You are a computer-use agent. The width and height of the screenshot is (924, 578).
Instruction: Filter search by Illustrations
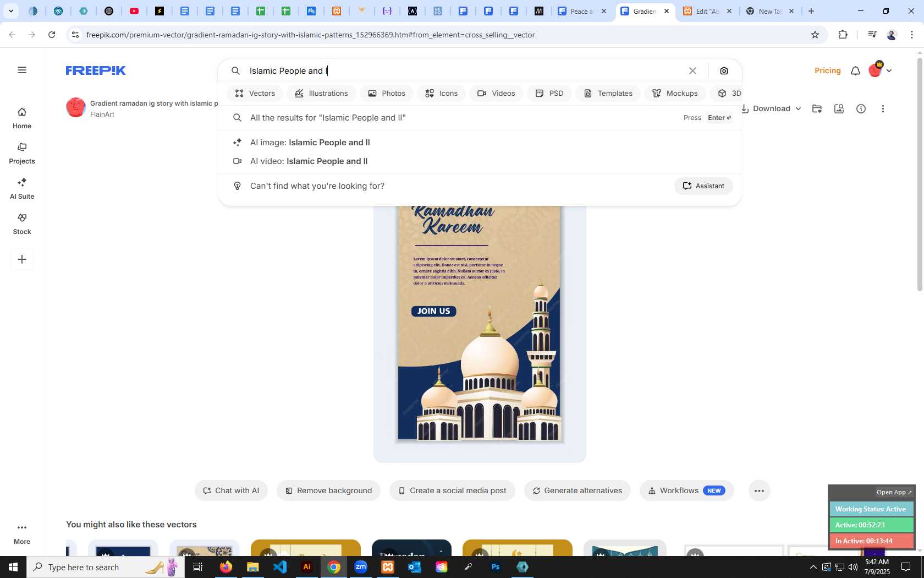(321, 93)
